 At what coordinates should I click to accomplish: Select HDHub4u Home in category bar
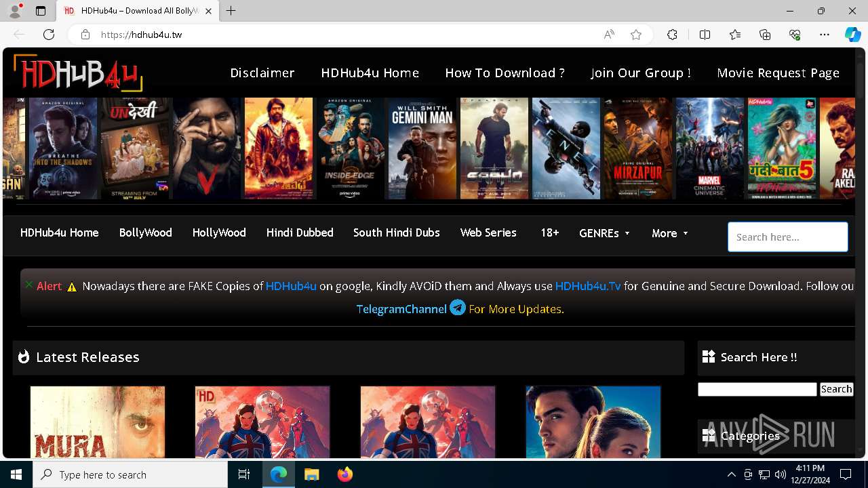(x=60, y=232)
